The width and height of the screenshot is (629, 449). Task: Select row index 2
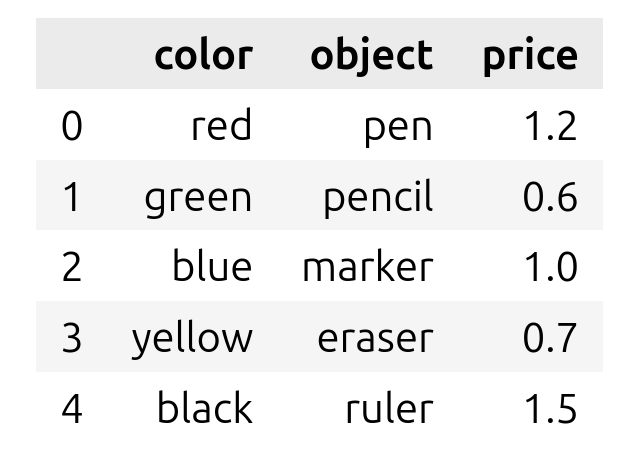(71, 267)
